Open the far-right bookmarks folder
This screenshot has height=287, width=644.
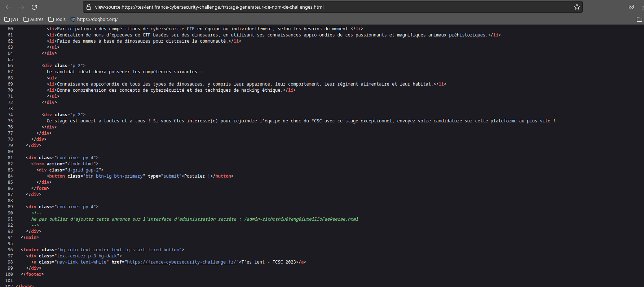(x=640, y=19)
